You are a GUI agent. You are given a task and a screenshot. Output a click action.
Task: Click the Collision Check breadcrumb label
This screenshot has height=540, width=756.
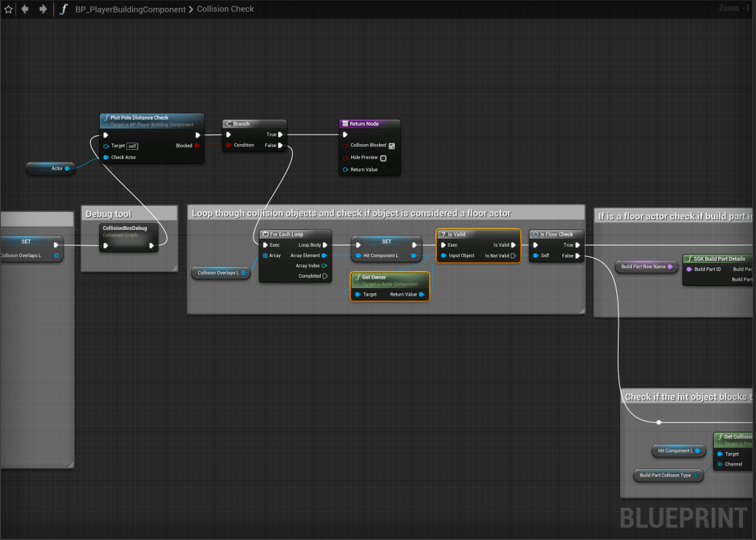[225, 9]
